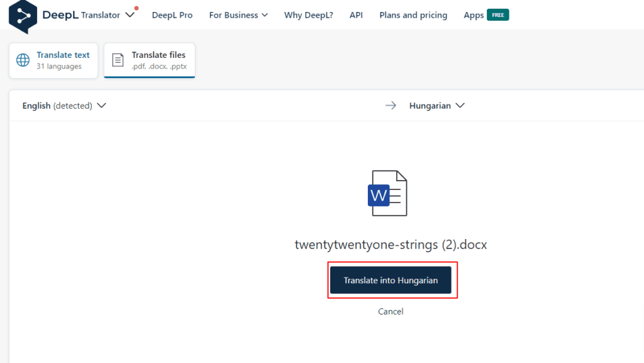The height and width of the screenshot is (363, 644).
Task: Click the document icon on Translate files
Action: tap(118, 60)
